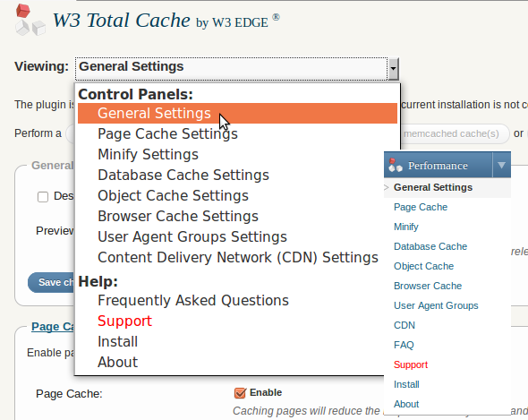
Task: Open General Settings in Performance sidebar
Action: click(x=433, y=187)
